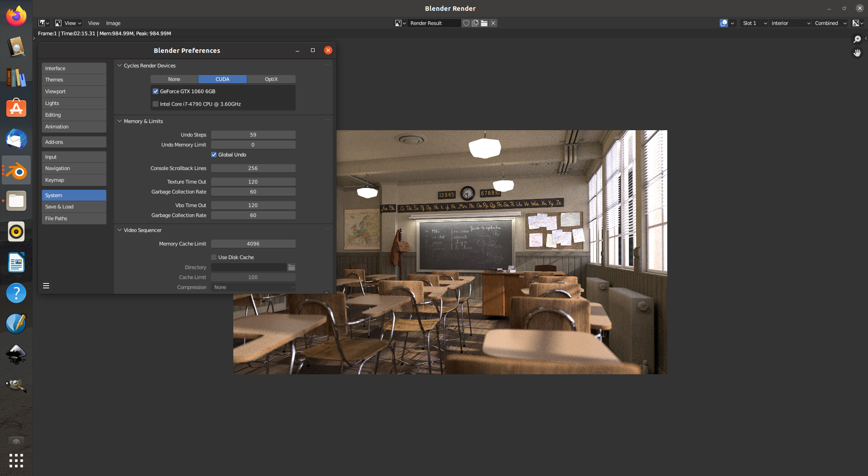
Task: Open Blender from the Ubuntu dock
Action: (16, 170)
